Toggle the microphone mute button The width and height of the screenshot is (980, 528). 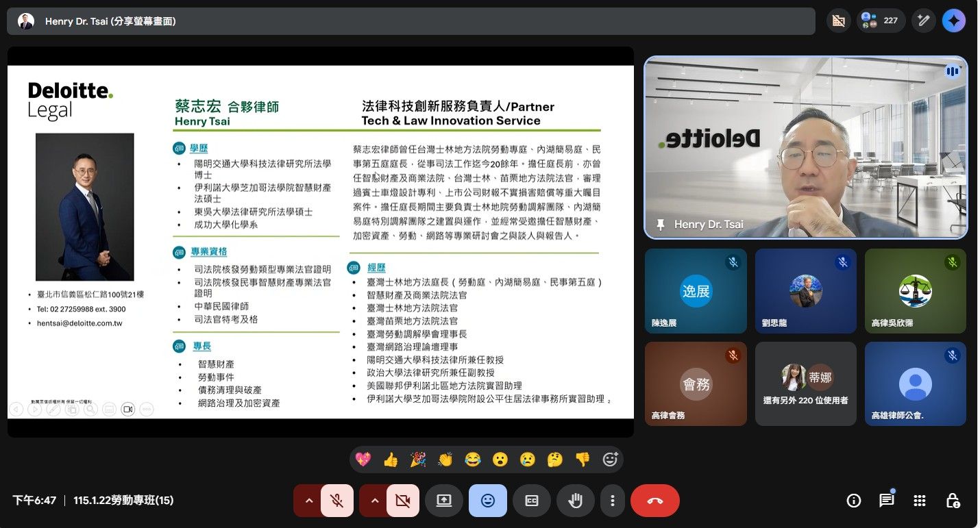336,501
